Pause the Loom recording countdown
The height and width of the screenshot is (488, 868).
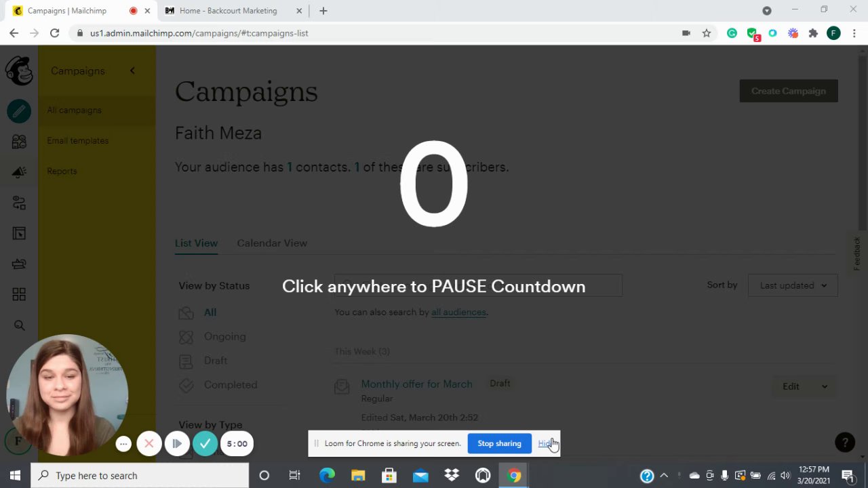(x=177, y=444)
